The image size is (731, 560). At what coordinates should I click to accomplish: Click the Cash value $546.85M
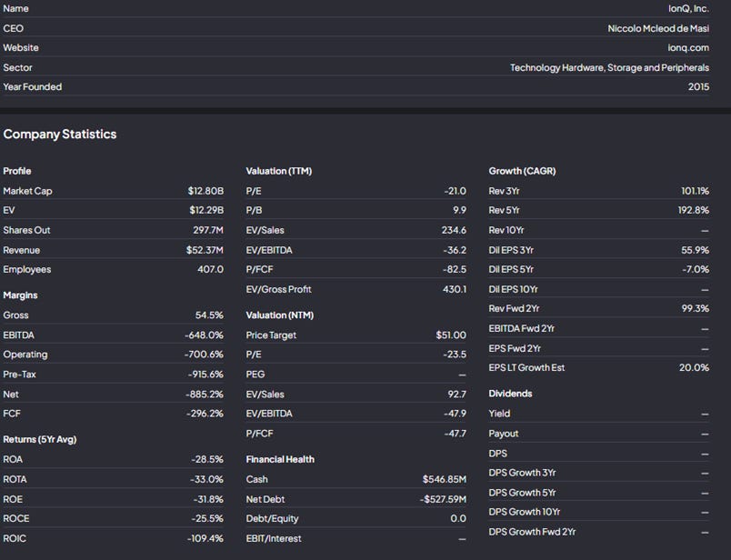click(445, 479)
